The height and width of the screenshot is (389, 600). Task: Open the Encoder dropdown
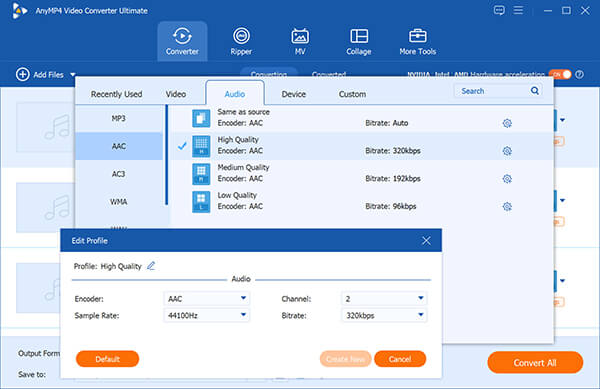tap(207, 298)
